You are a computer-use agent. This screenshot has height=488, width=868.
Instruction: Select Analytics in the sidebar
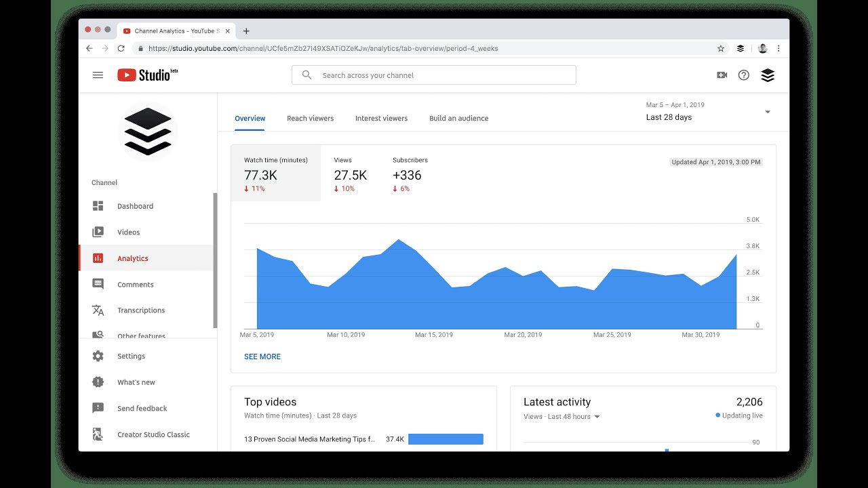148,258
